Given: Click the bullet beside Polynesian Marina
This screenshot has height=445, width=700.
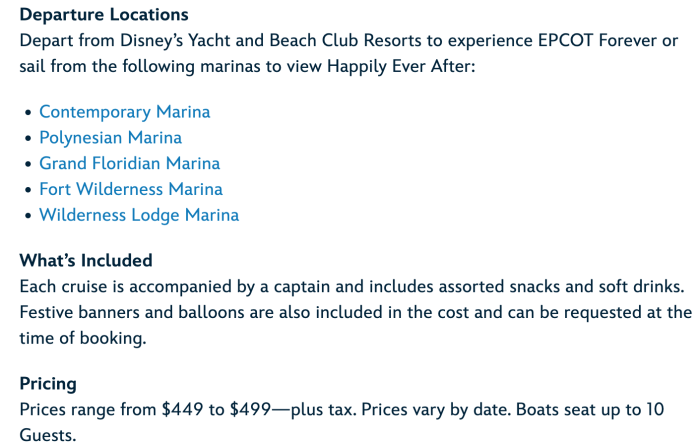Looking at the screenshot, I should pyautogui.click(x=28, y=138).
